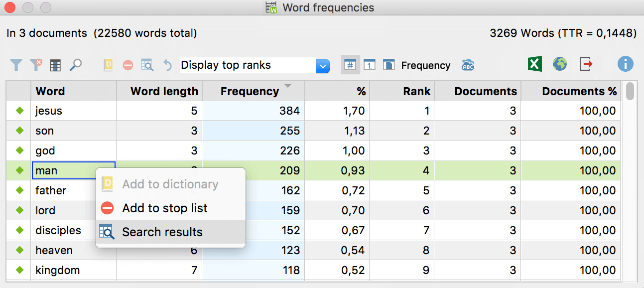Image resolution: width=644 pixels, height=288 pixels.
Task: Choose Search results in context menu
Action: [x=171, y=232]
